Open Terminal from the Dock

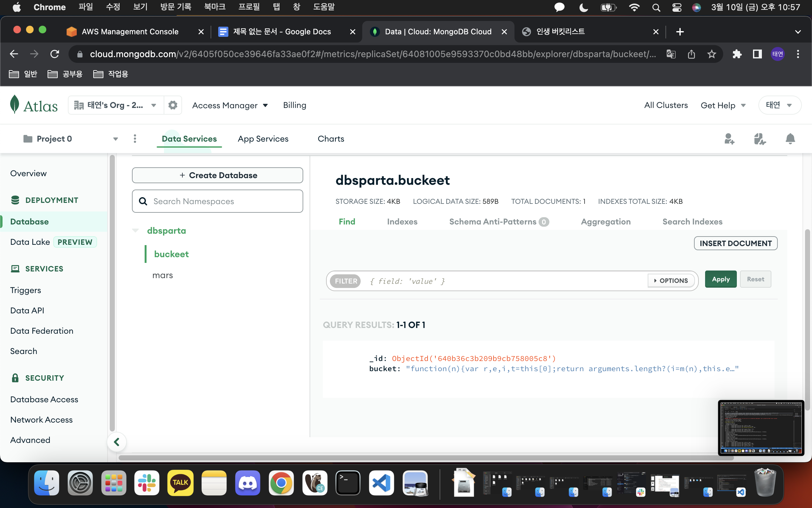[x=348, y=483]
